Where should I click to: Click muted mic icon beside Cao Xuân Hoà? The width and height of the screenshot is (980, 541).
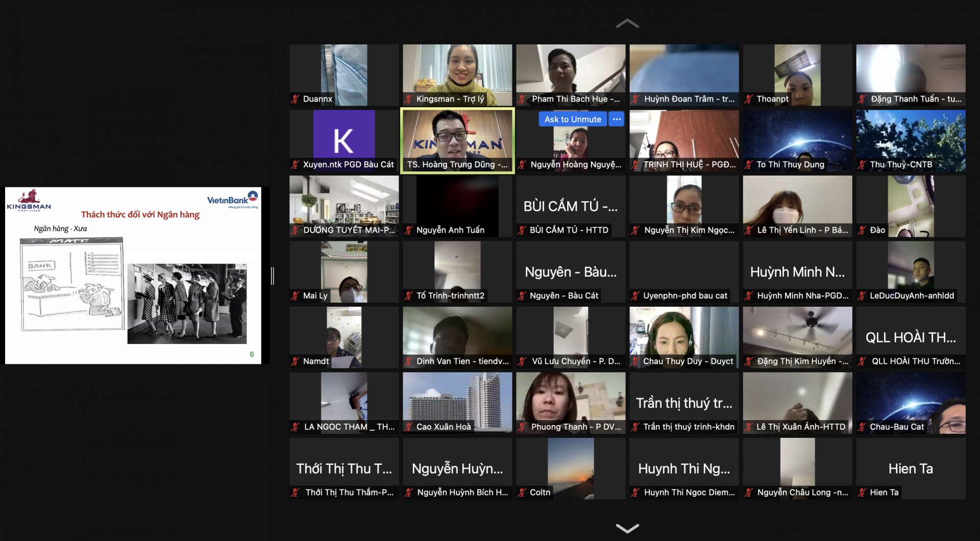(408, 427)
